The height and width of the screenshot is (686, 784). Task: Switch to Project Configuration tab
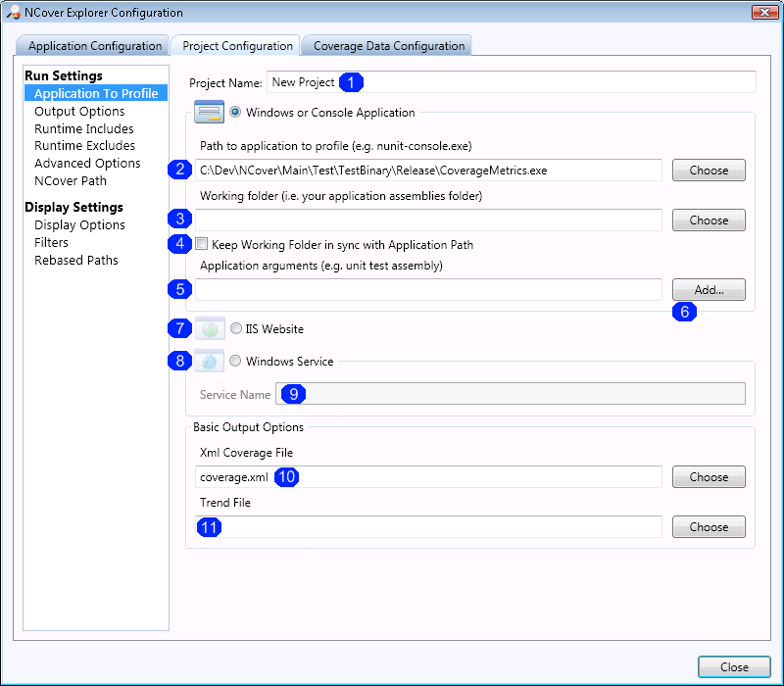(x=235, y=45)
